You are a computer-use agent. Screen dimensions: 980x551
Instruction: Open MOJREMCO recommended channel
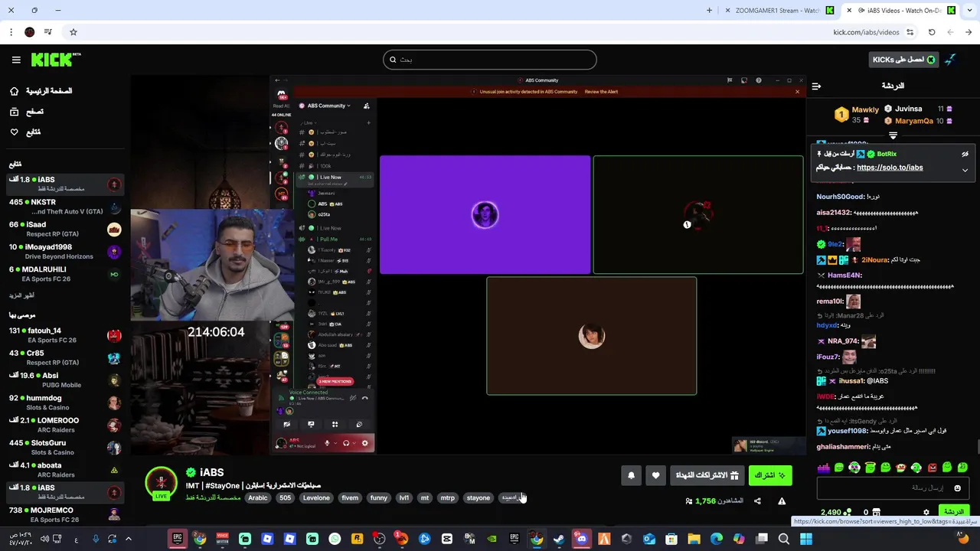(x=64, y=515)
